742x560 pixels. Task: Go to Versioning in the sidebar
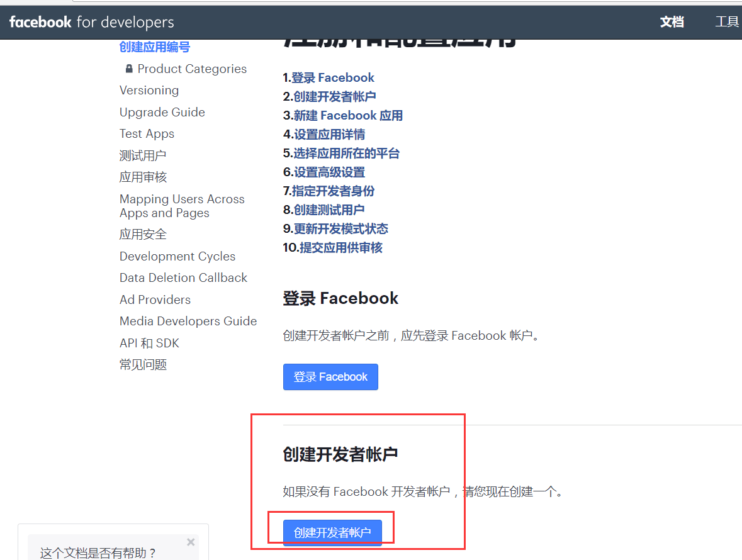(x=149, y=91)
